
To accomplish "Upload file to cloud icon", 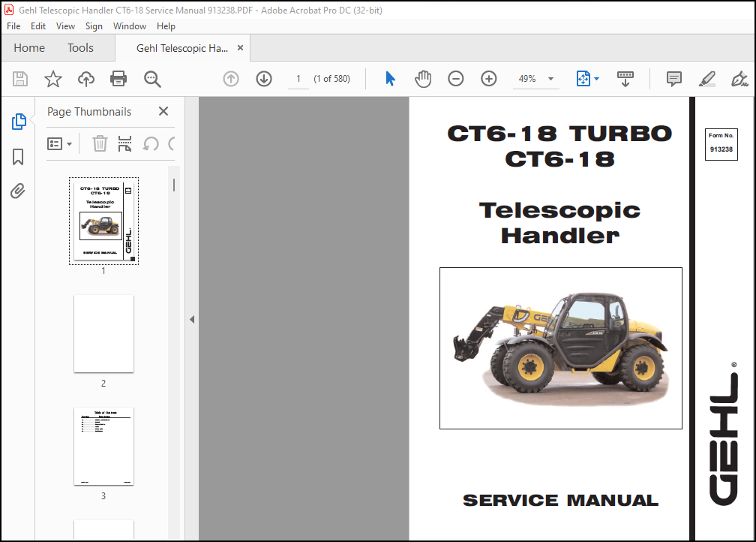I will (86, 79).
